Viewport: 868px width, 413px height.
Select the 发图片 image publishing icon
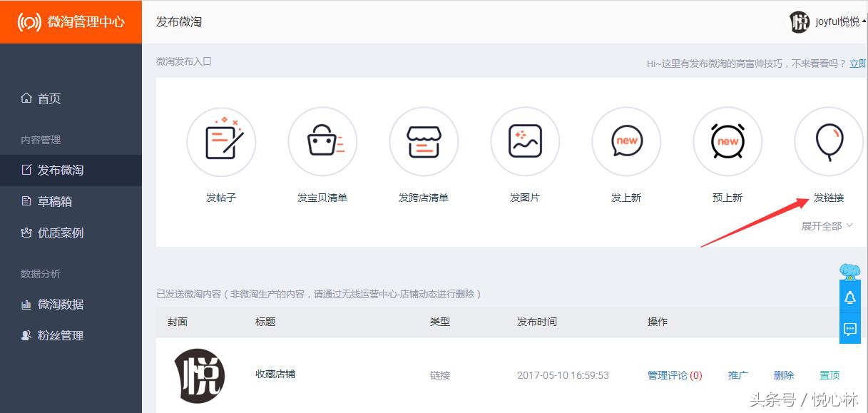525,141
